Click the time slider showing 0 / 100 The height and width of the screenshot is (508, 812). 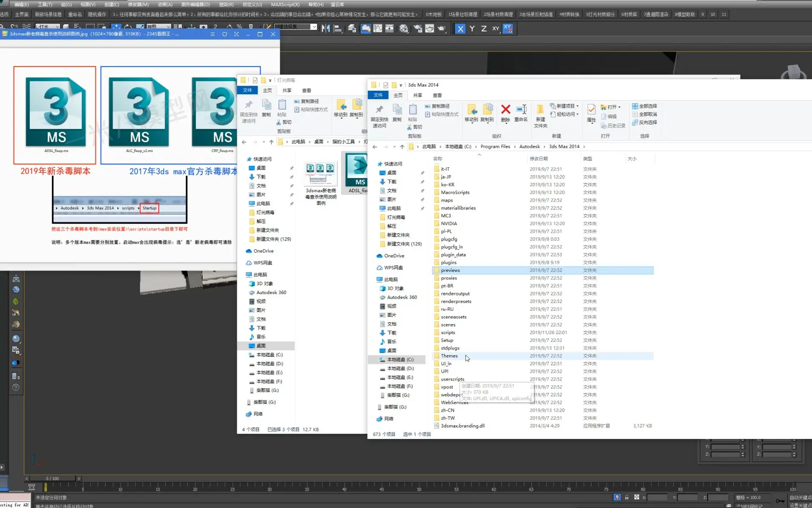[52, 479]
